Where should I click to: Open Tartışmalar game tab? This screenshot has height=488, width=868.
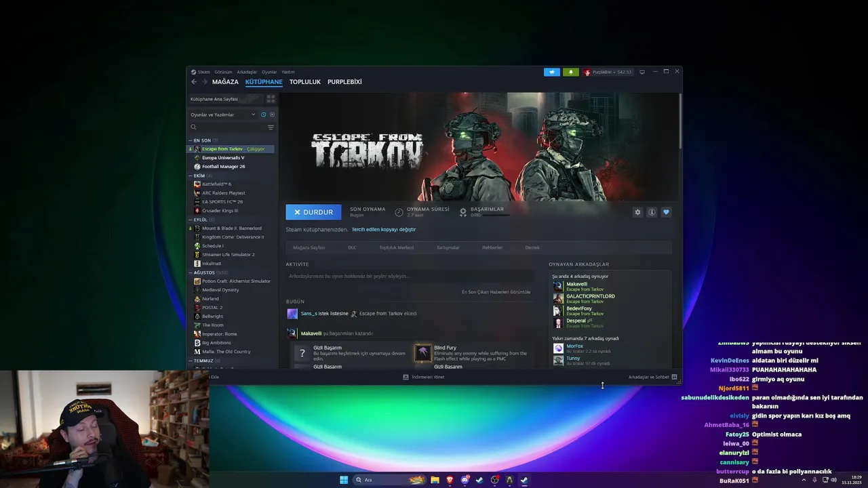[448, 247]
